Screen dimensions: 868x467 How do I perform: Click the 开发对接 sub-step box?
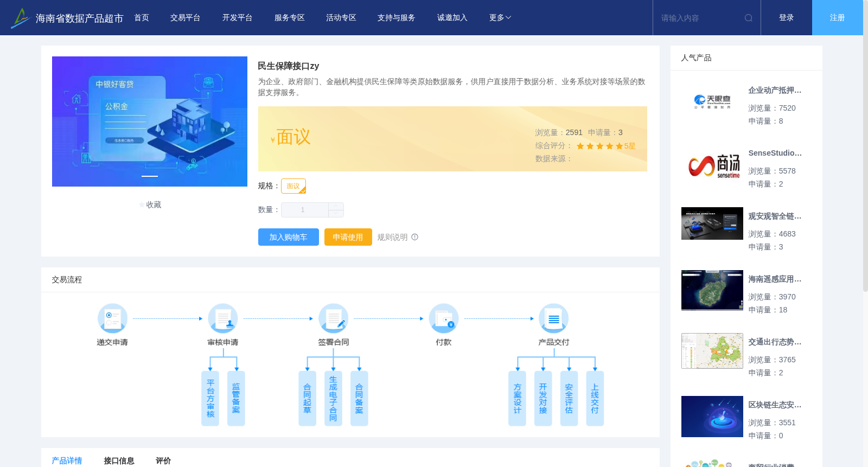click(x=543, y=399)
